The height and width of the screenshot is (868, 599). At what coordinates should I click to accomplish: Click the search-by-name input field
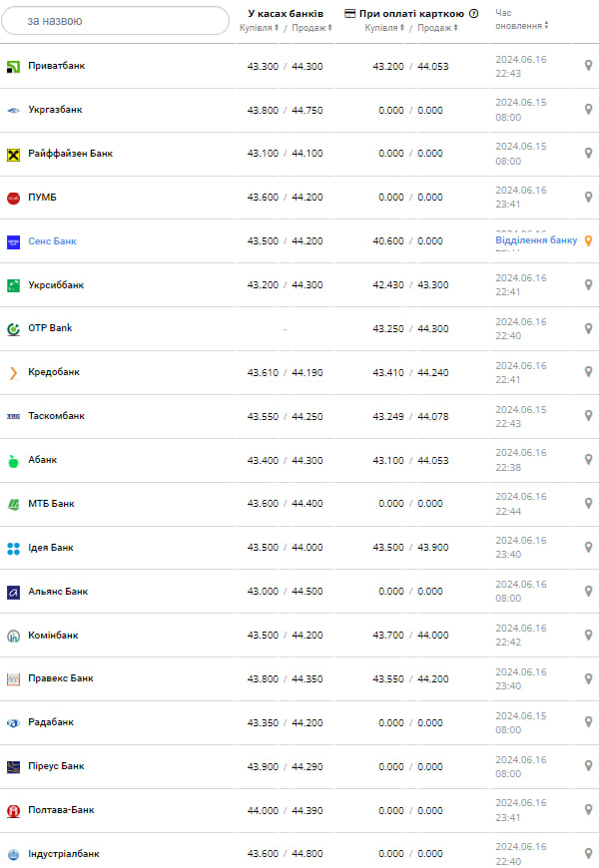point(115,21)
